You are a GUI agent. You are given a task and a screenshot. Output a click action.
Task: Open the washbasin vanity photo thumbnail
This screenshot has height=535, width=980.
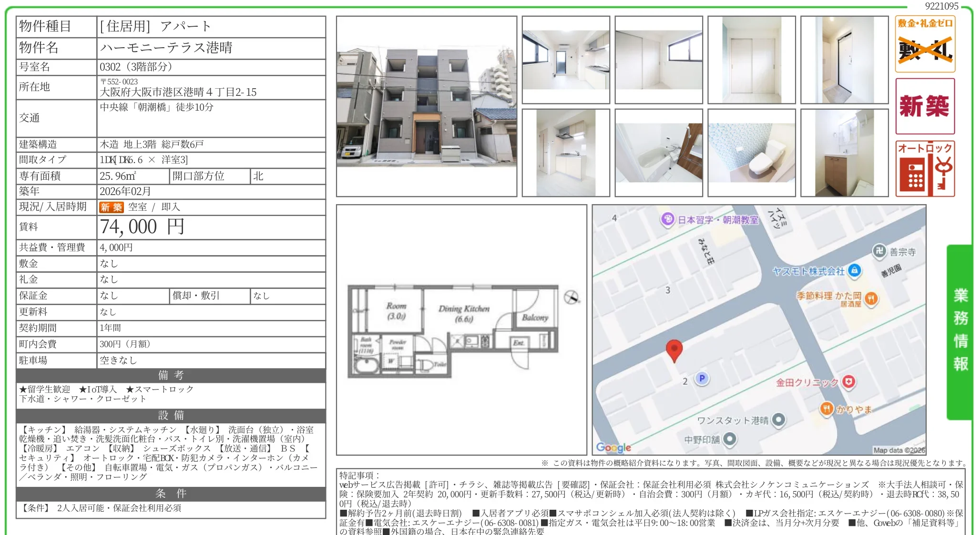pyautogui.click(x=844, y=153)
